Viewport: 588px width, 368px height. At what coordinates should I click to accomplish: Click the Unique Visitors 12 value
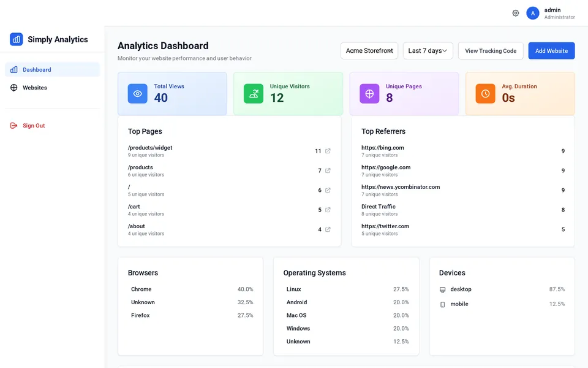(x=277, y=98)
